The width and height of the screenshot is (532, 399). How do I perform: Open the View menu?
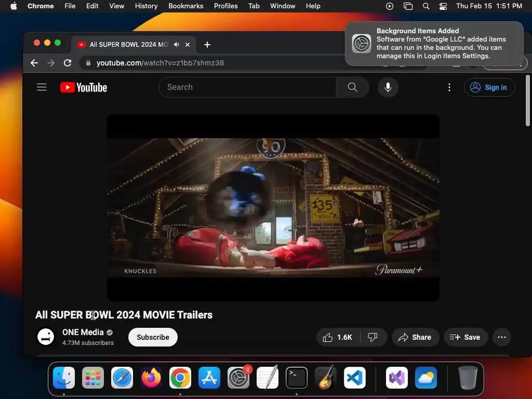click(x=117, y=6)
